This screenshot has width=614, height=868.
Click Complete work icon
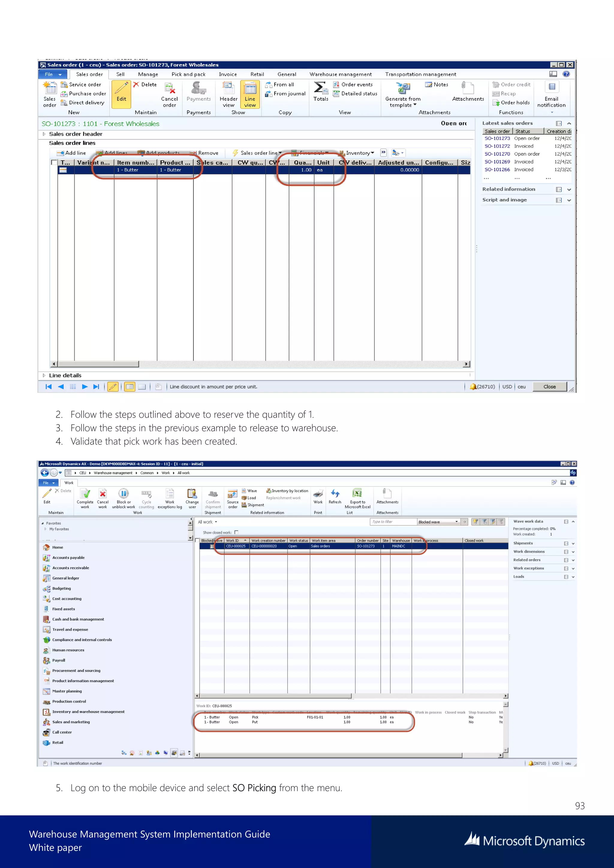[x=85, y=493]
